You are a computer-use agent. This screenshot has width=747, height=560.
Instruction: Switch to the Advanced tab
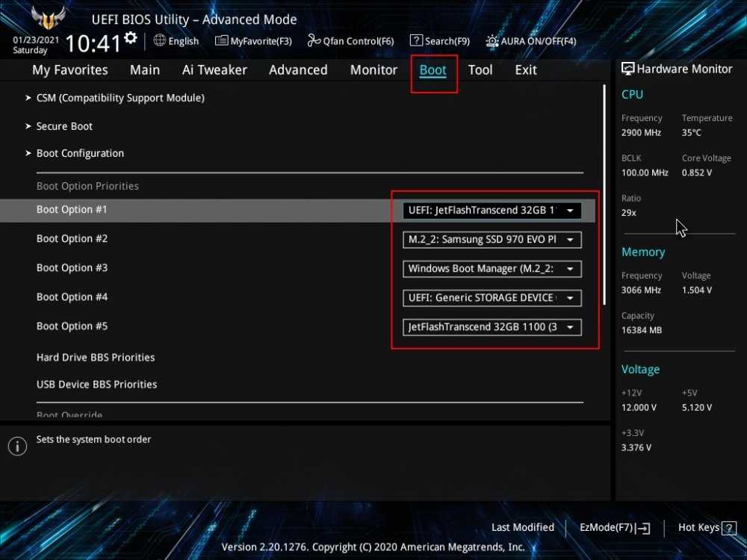point(298,69)
